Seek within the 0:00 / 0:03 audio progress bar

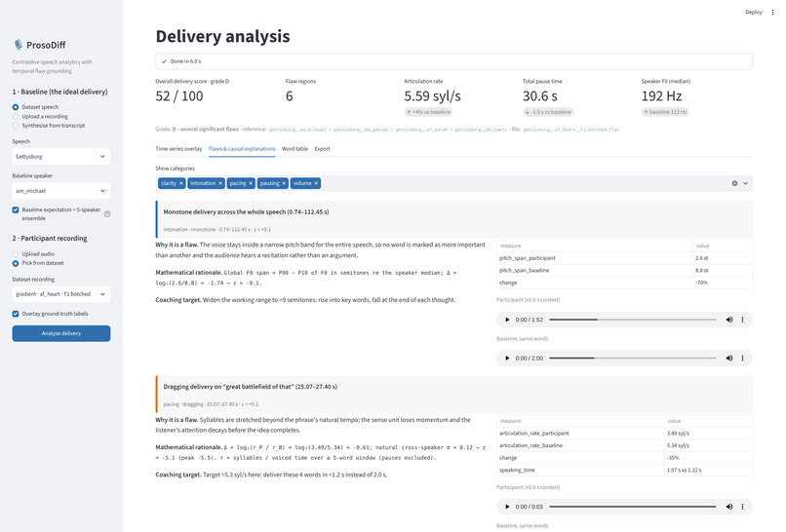pyautogui.click(x=633, y=507)
